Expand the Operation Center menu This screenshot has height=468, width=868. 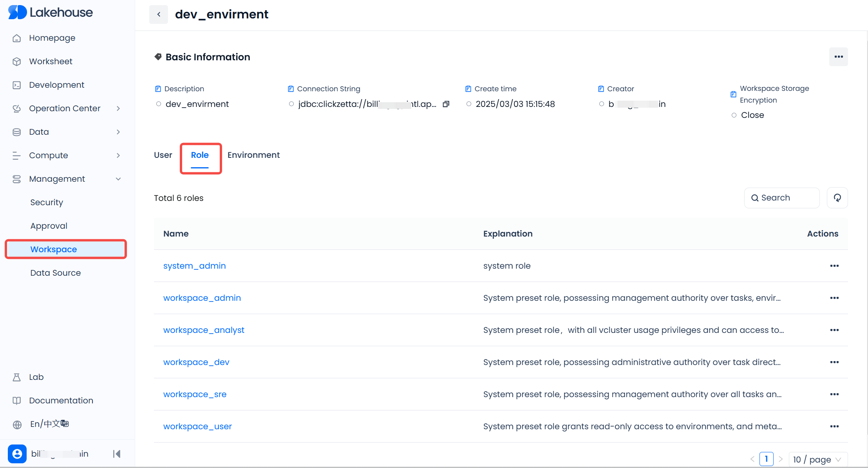118,108
